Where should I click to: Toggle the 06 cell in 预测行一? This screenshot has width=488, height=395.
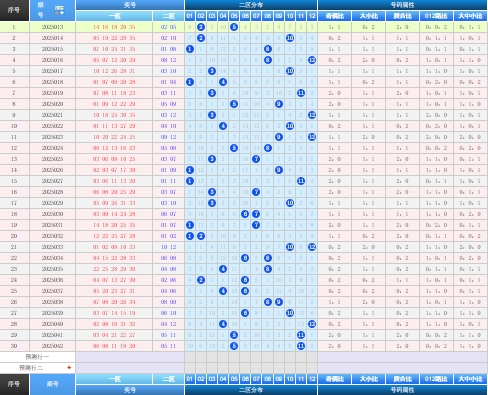coord(245,357)
